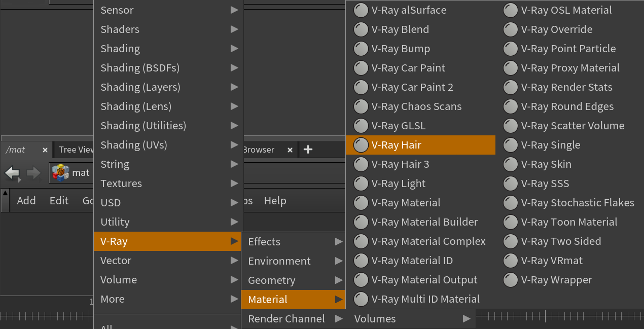The width and height of the screenshot is (644, 329).
Task: Click the V-Ray Bump material icon
Action: click(x=361, y=49)
